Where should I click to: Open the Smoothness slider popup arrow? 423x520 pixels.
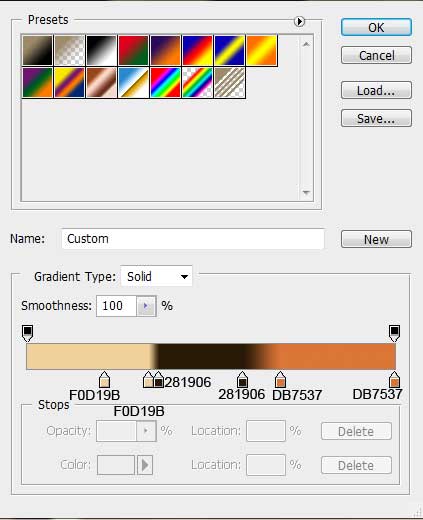pos(146,306)
